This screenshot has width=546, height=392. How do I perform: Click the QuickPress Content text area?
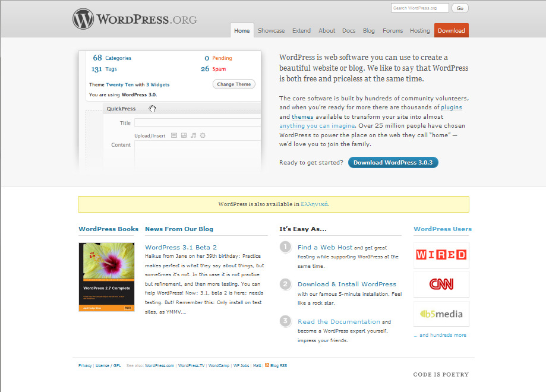click(197, 155)
